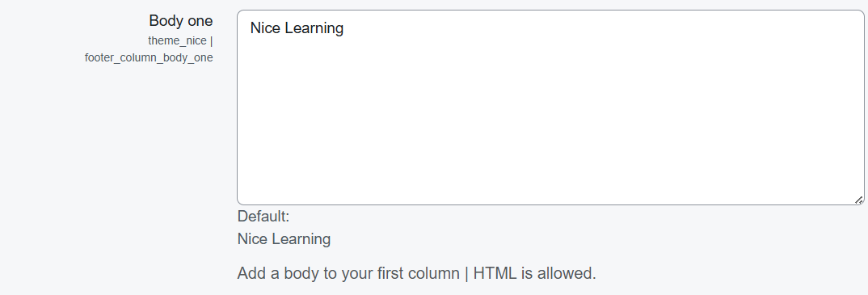Select the footer_column_body_one setting name
This screenshot has height=295, width=868.
pyautogui.click(x=149, y=57)
